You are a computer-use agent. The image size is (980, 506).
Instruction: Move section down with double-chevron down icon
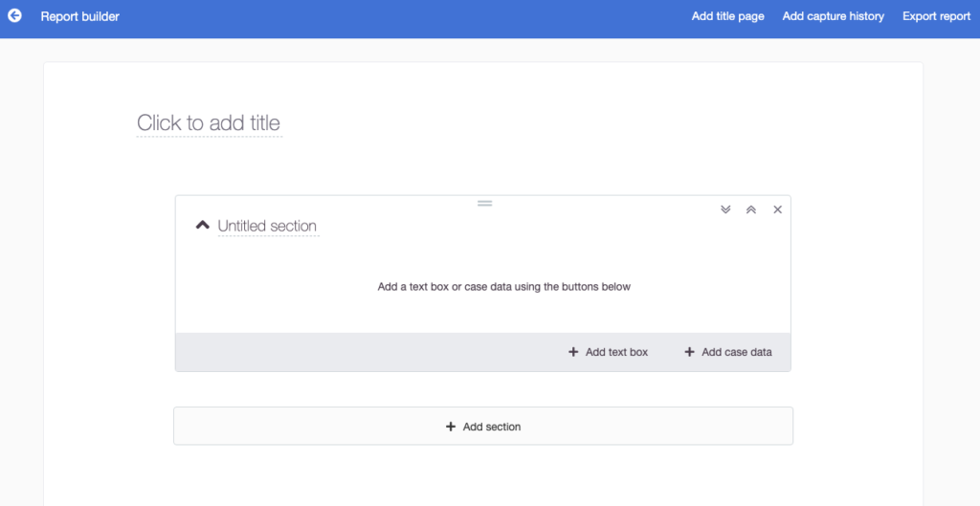coord(725,209)
